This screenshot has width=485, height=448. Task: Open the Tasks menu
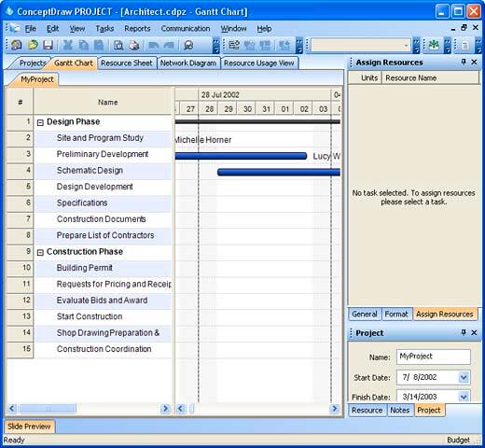pos(104,29)
